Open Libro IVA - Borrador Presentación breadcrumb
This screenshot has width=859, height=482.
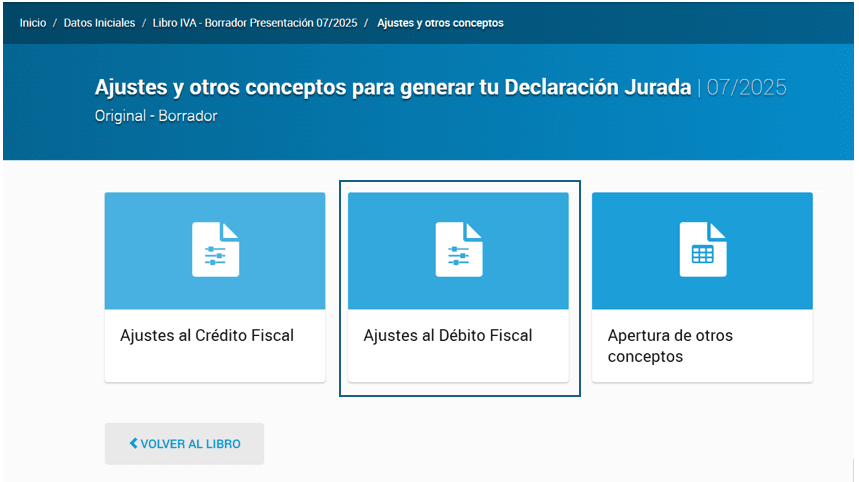pos(254,23)
